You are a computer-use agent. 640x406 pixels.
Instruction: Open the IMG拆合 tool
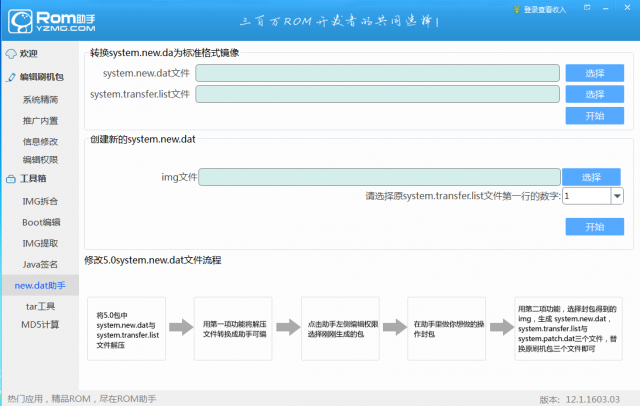(x=40, y=201)
